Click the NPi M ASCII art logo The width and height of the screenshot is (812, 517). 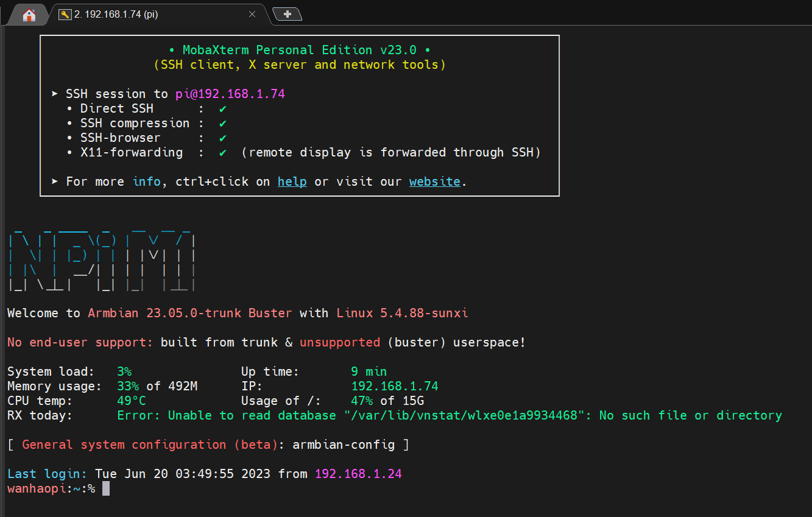102,262
